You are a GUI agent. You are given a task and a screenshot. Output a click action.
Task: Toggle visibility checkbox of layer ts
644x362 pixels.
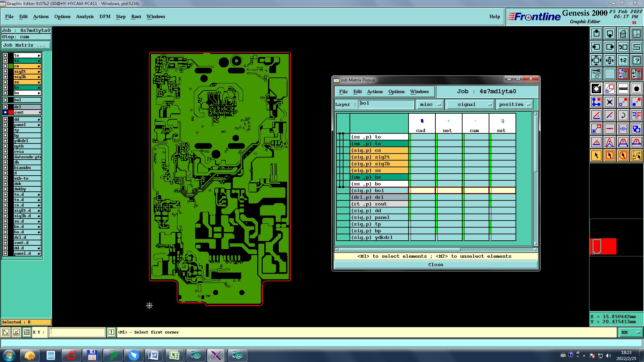5,61
